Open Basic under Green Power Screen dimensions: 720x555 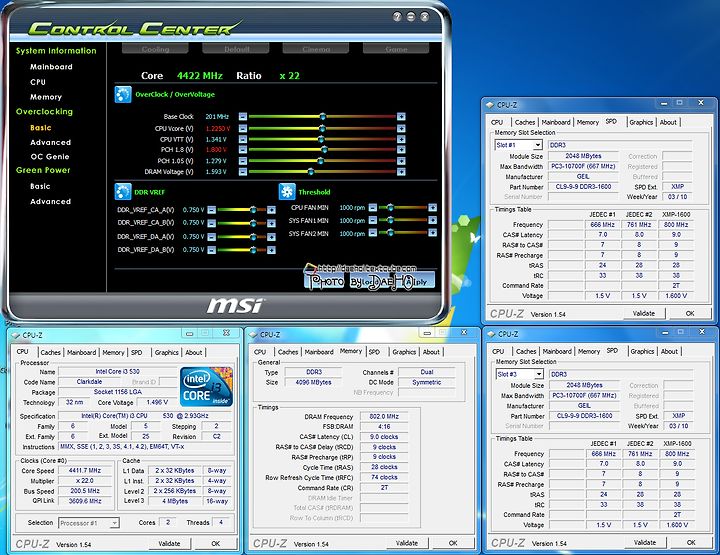[x=40, y=186]
